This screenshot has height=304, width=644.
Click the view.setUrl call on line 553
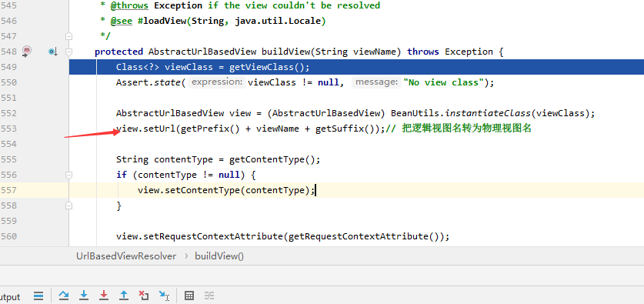146,129
